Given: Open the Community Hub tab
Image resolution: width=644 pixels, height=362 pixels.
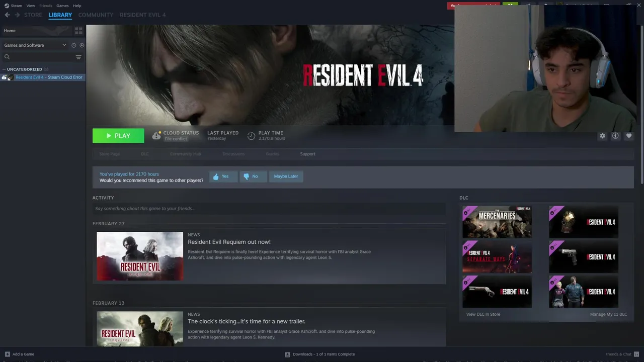Looking at the screenshot, I should [186, 154].
